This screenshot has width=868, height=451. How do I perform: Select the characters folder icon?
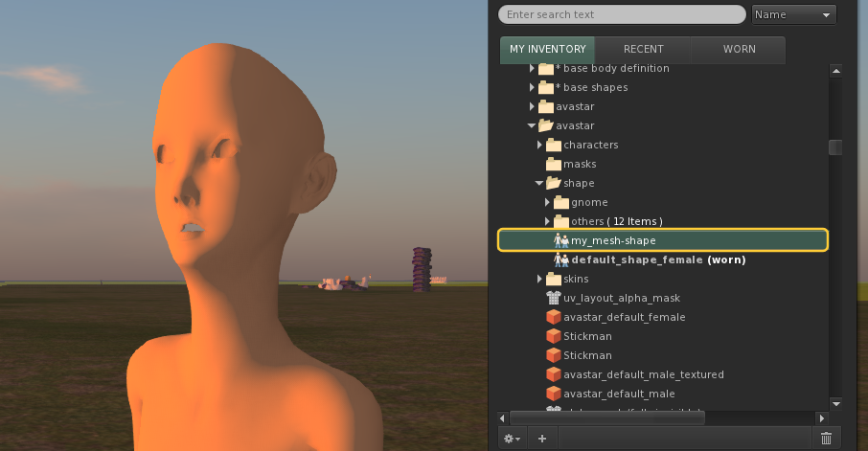point(554,145)
